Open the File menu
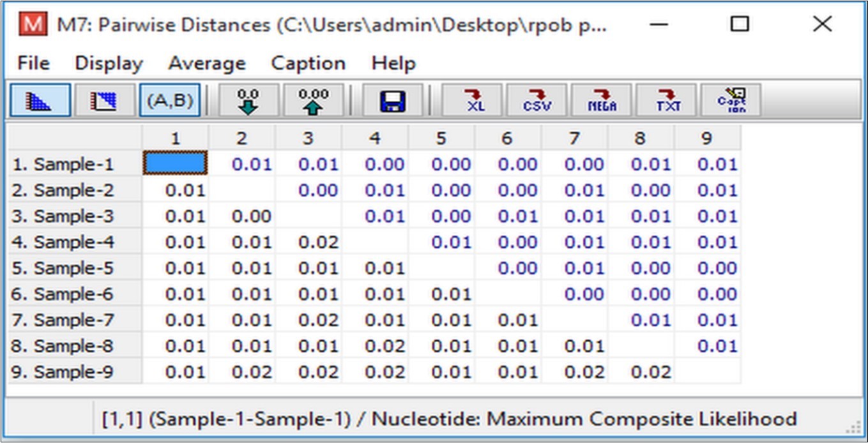Screen dimensions: 868x443 (x=32, y=63)
